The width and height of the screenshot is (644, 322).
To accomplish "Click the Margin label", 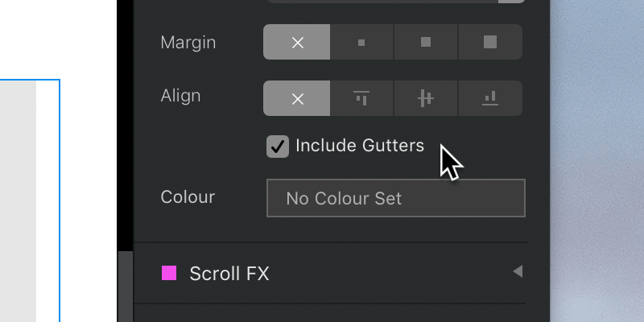I will pos(188,43).
